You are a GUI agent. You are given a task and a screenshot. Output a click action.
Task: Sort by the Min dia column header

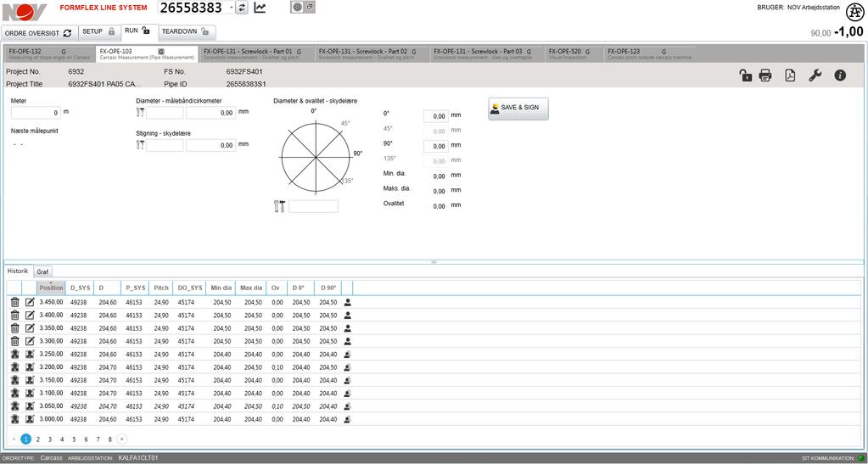point(221,288)
